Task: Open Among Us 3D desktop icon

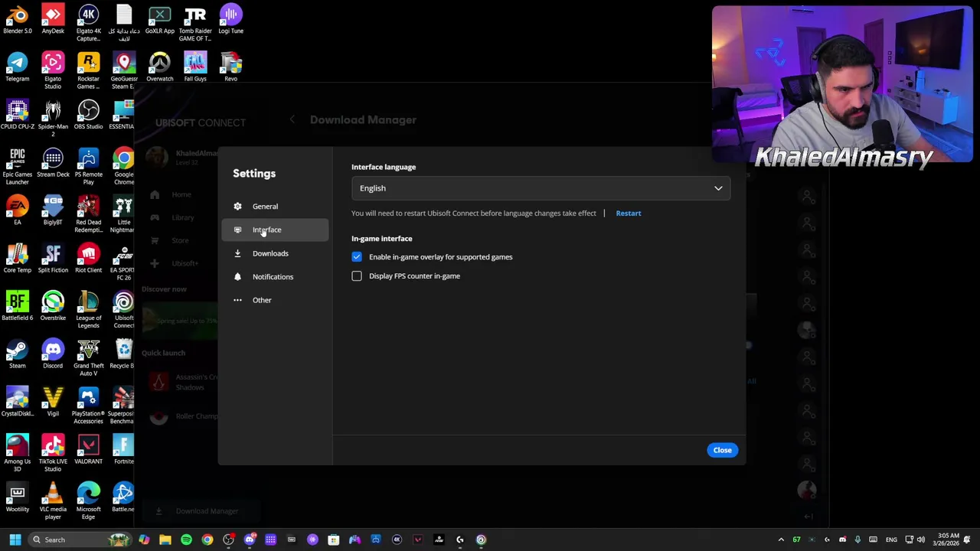Action: click(x=17, y=453)
